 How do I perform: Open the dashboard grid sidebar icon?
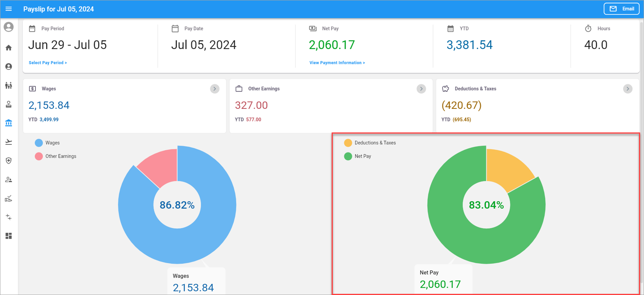pos(8,236)
